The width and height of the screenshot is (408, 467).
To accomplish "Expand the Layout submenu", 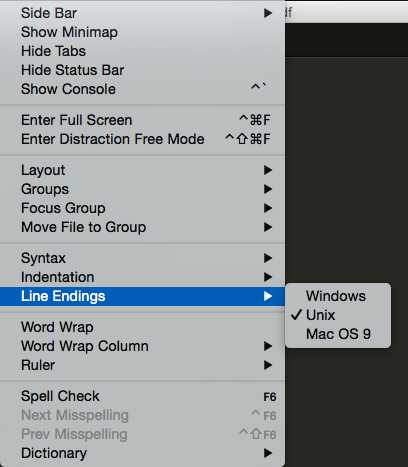I will click(x=142, y=170).
